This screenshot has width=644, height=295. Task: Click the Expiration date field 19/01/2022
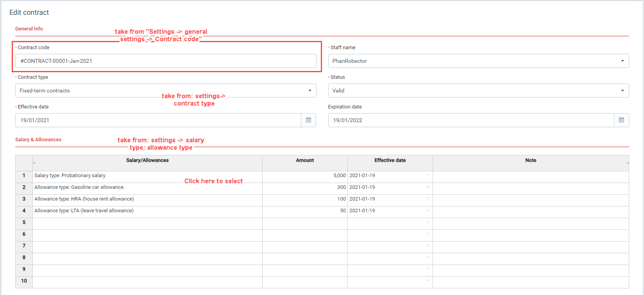point(471,120)
